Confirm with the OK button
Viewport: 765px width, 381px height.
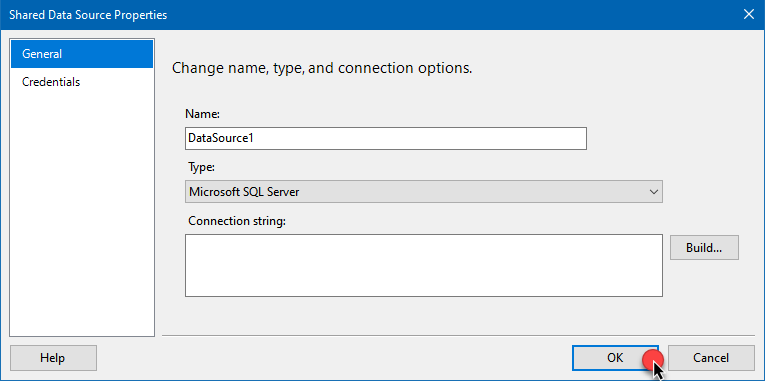point(615,358)
